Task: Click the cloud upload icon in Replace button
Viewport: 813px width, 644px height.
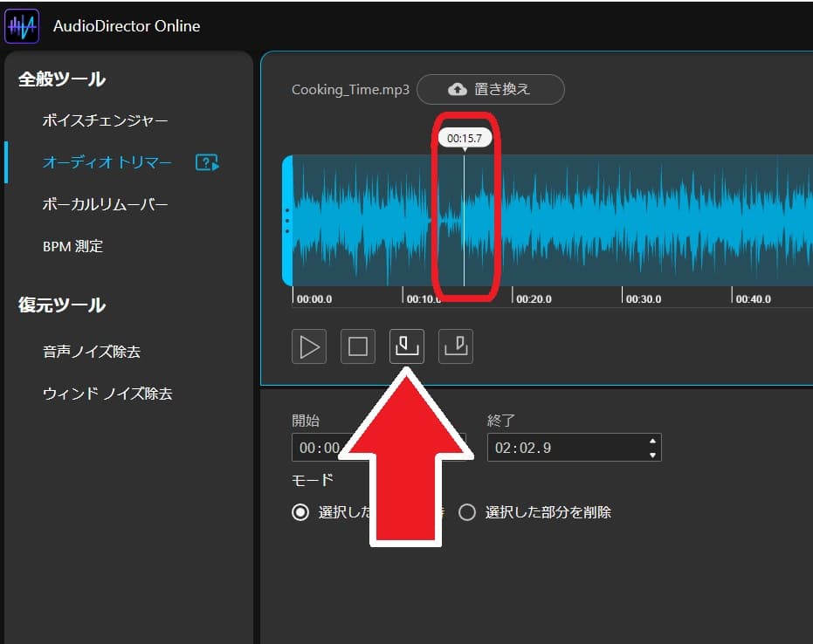Action: [x=458, y=89]
